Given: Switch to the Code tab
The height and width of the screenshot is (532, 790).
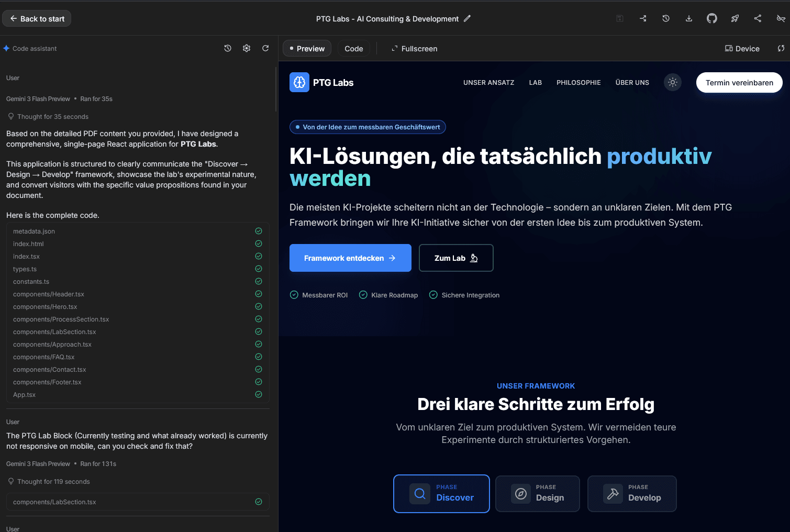Looking at the screenshot, I should tap(353, 49).
